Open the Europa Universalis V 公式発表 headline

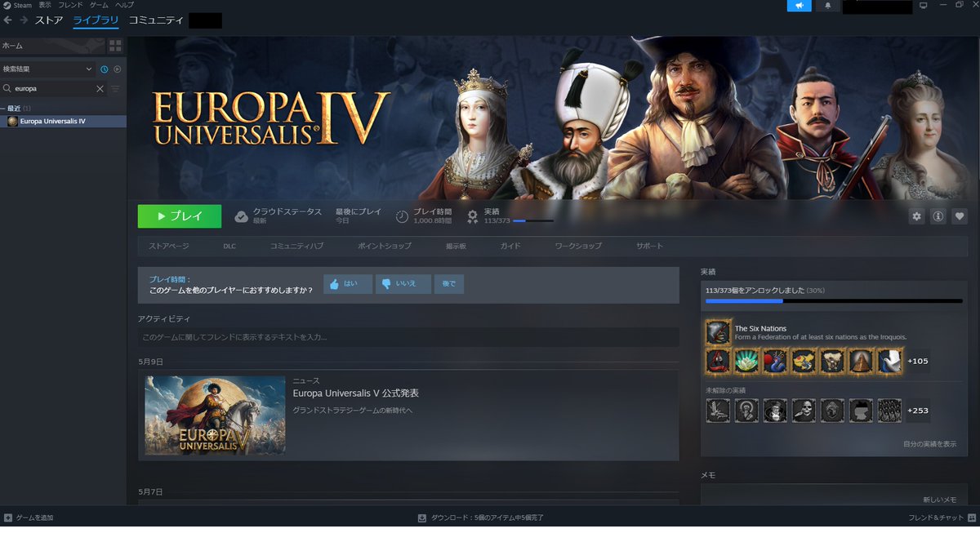pyautogui.click(x=356, y=393)
